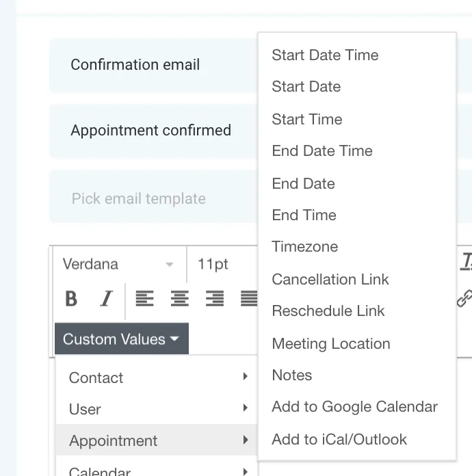Center align text in editor
The height and width of the screenshot is (476, 472).
(x=179, y=298)
